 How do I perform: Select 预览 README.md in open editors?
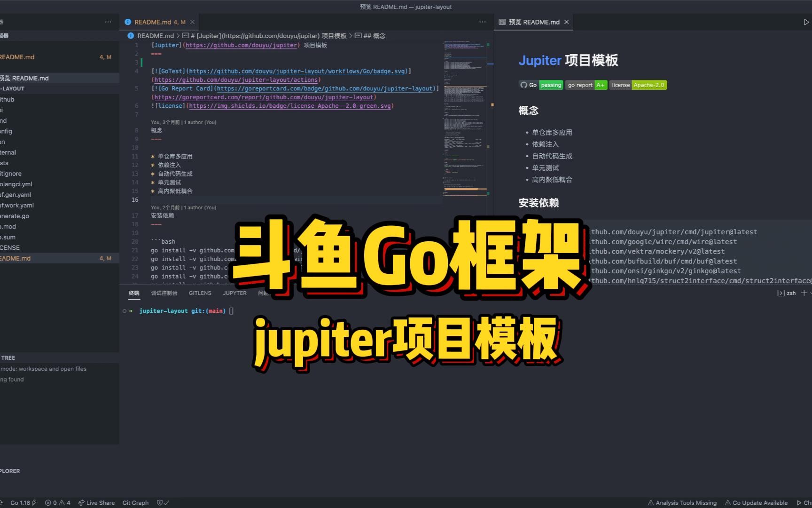pos(59,78)
